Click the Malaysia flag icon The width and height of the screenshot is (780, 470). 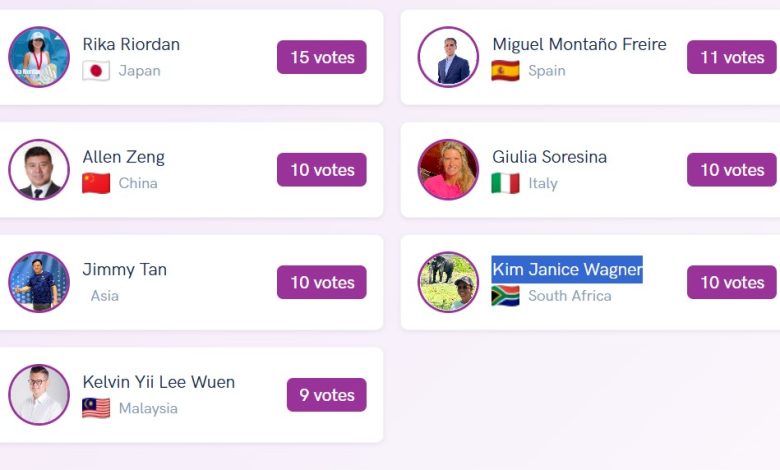pyautogui.click(x=96, y=408)
